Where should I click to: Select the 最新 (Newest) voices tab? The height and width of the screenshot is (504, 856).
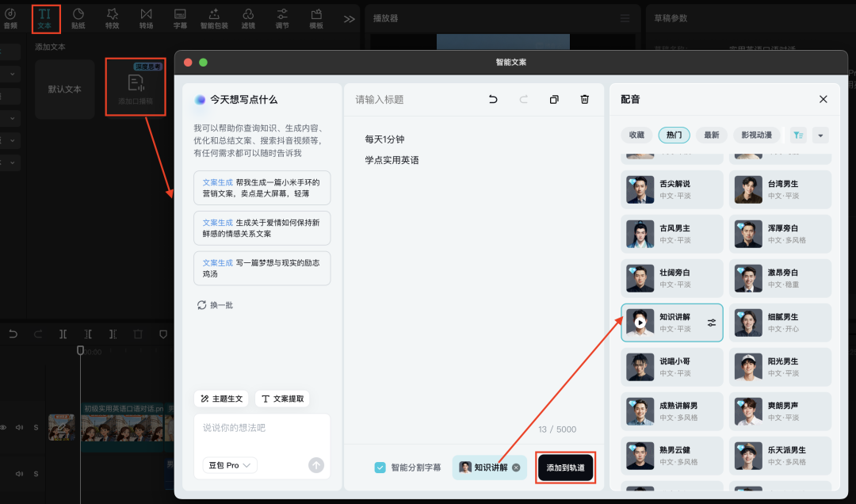pos(711,135)
